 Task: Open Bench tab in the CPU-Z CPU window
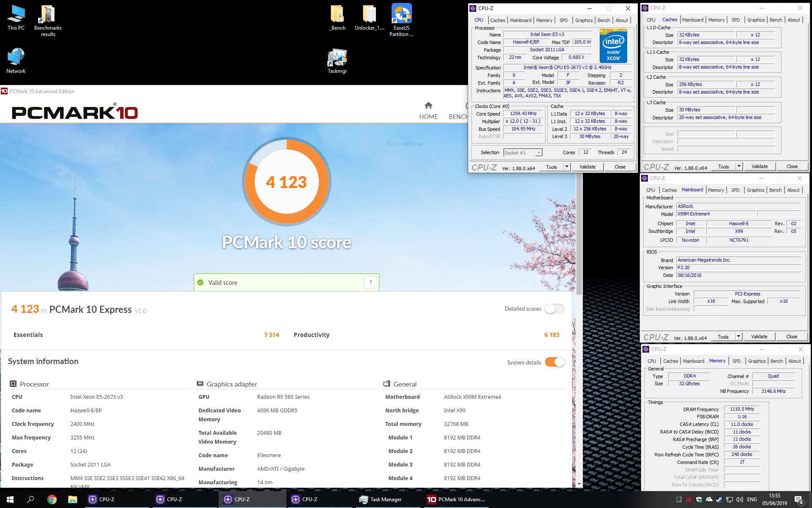point(604,20)
